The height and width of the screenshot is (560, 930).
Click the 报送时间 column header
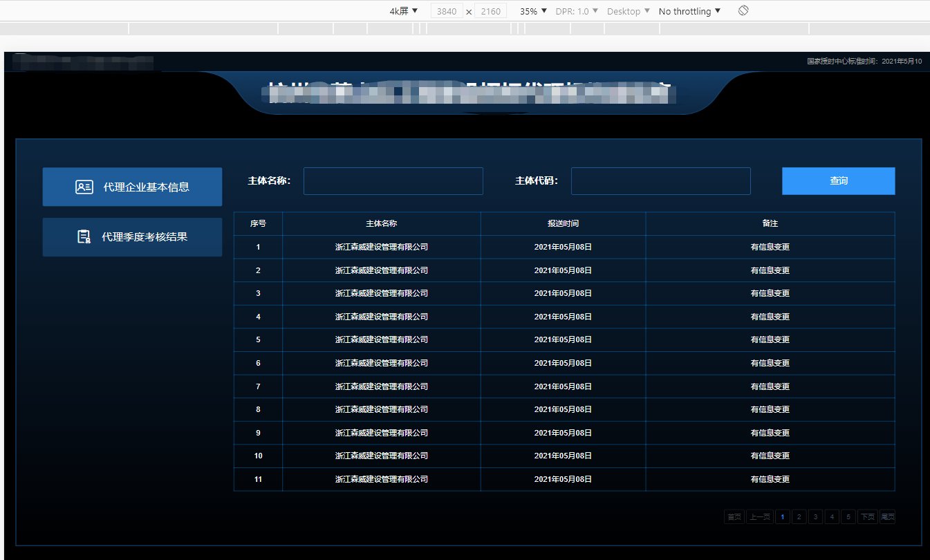(x=564, y=223)
